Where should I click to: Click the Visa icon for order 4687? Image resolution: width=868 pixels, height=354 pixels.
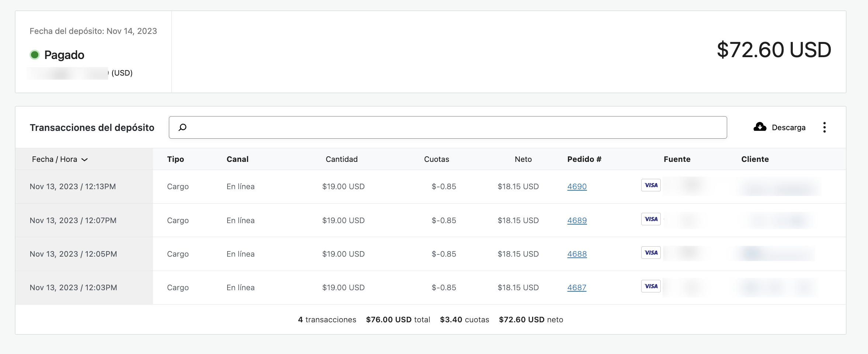(651, 287)
